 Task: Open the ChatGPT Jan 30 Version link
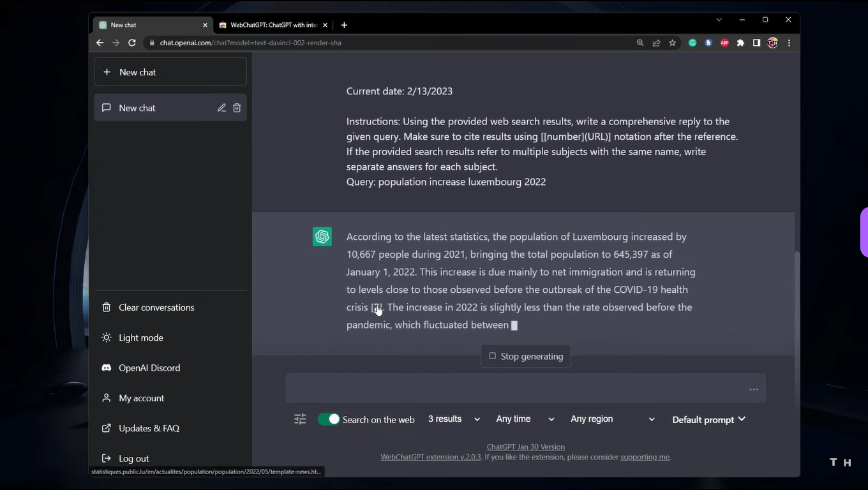pos(525,447)
